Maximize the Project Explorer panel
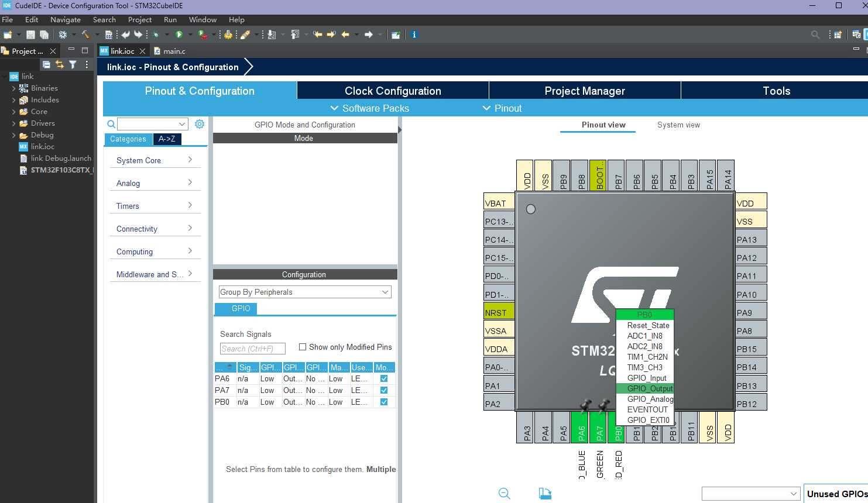This screenshot has height=503, width=868. [x=85, y=50]
